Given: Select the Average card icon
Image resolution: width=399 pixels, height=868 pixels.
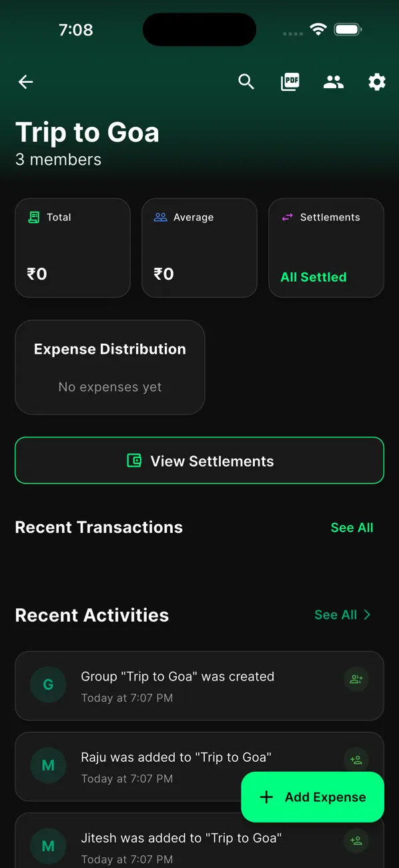Looking at the screenshot, I should point(159,217).
